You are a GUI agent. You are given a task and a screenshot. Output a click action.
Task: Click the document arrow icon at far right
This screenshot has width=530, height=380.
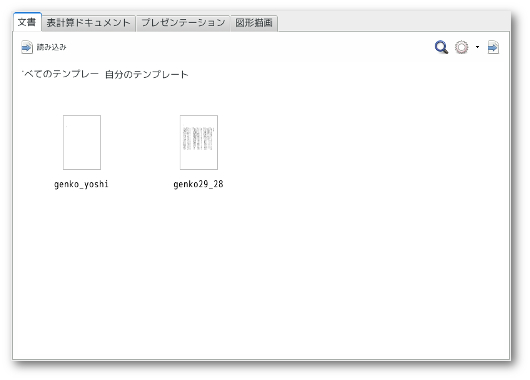493,47
